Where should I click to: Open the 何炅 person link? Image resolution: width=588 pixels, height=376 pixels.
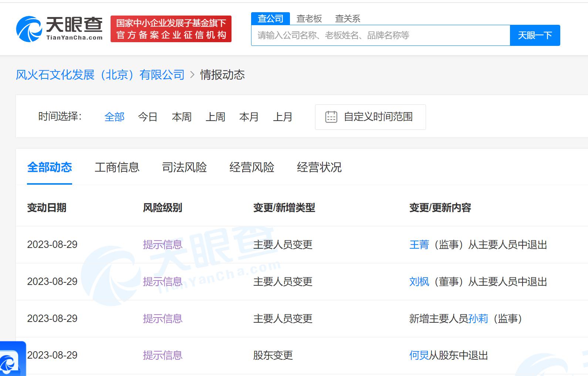click(x=419, y=355)
